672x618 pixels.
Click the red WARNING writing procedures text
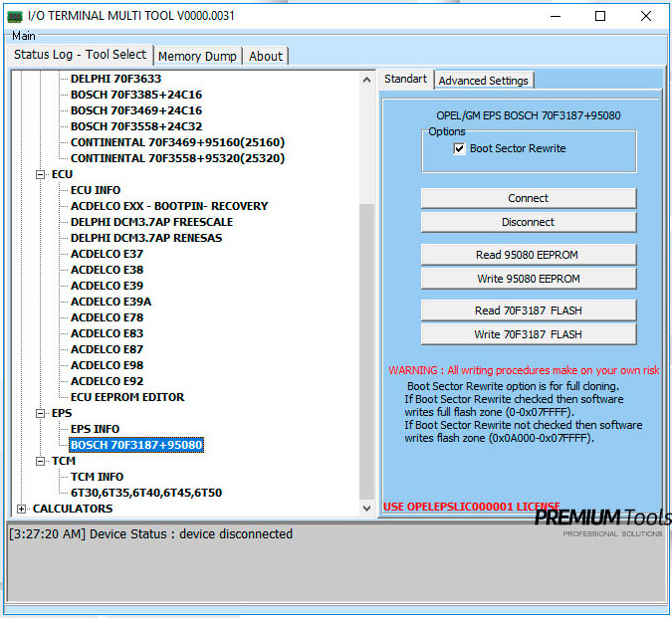click(524, 370)
